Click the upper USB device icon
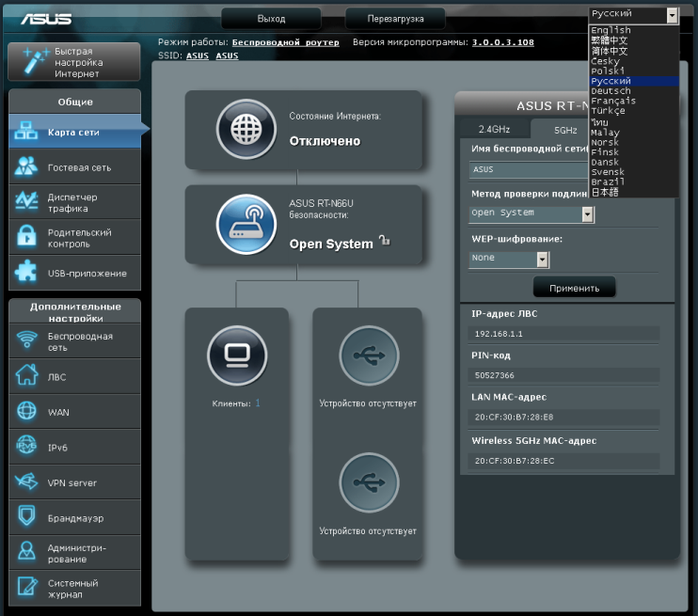Viewport: 698px width, 616px height. coord(369,355)
